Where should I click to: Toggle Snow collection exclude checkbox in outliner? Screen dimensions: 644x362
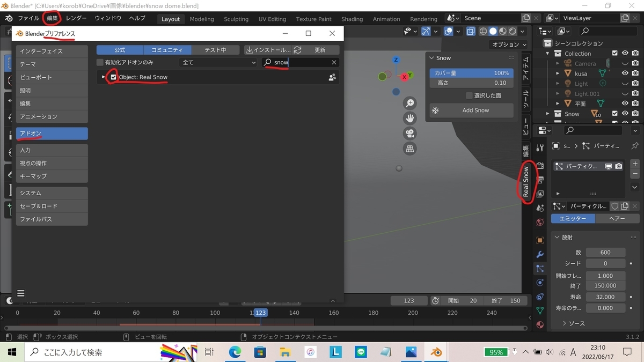[x=614, y=114]
